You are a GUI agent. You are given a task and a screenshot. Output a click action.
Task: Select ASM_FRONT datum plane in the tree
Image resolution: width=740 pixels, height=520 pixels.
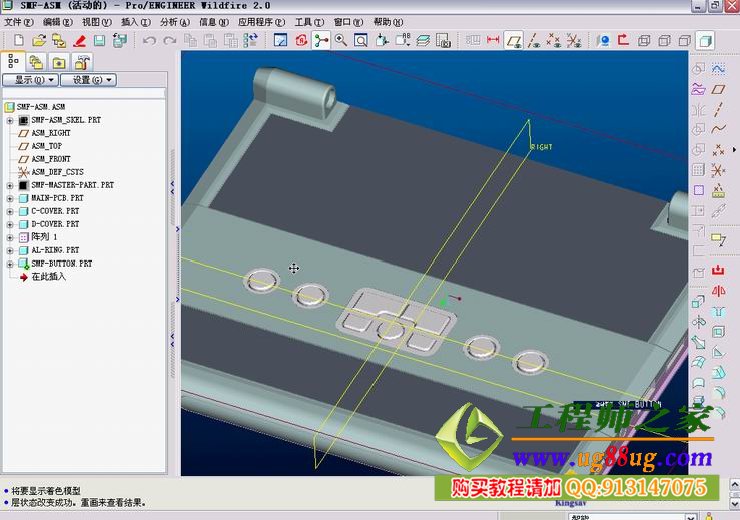click(x=50, y=159)
